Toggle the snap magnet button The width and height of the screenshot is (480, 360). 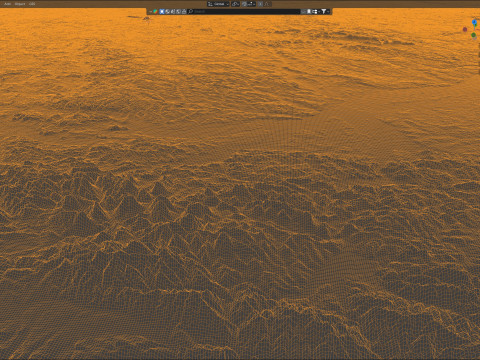click(x=244, y=4)
